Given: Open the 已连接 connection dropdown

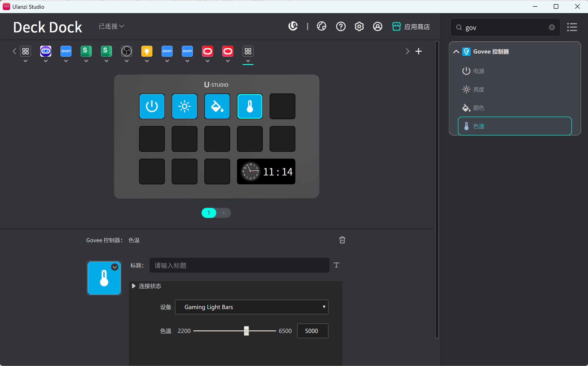Looking at the screenshot, I should click(x=111, y=26).
